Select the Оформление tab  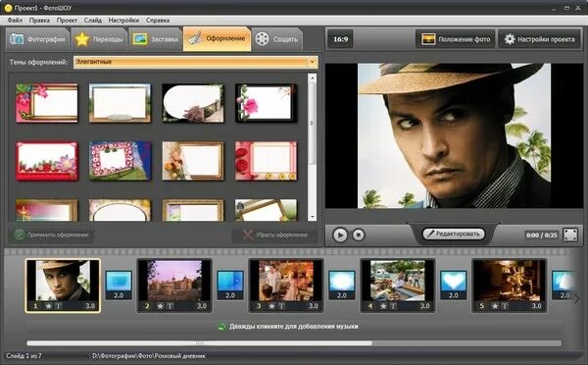pos(217,38)
